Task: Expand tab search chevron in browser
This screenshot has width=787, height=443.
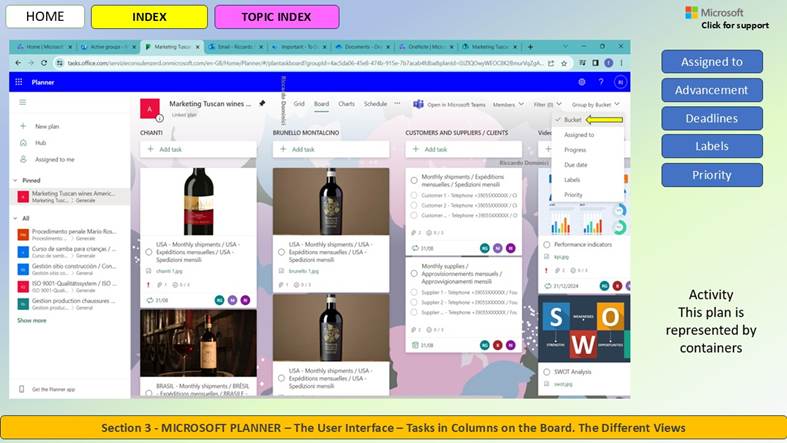Action: [566, 47]
